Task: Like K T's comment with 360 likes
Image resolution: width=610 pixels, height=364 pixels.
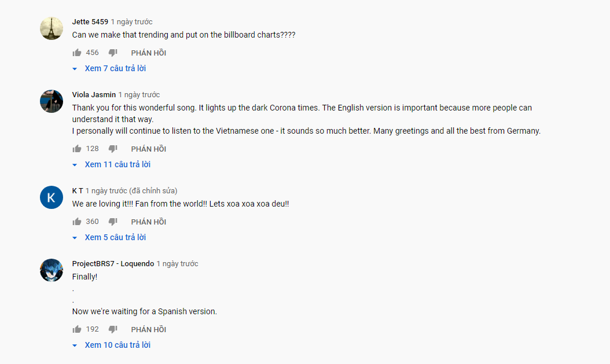Action: [76, 221]
